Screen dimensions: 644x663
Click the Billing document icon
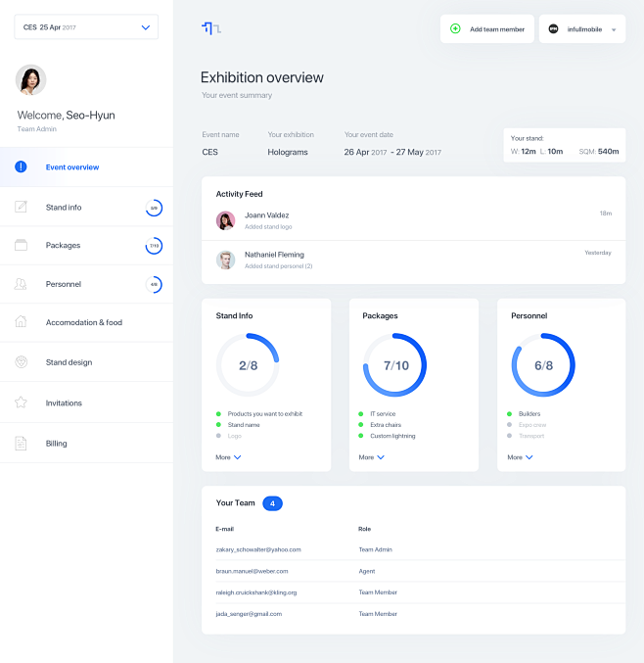click(21, 444)
